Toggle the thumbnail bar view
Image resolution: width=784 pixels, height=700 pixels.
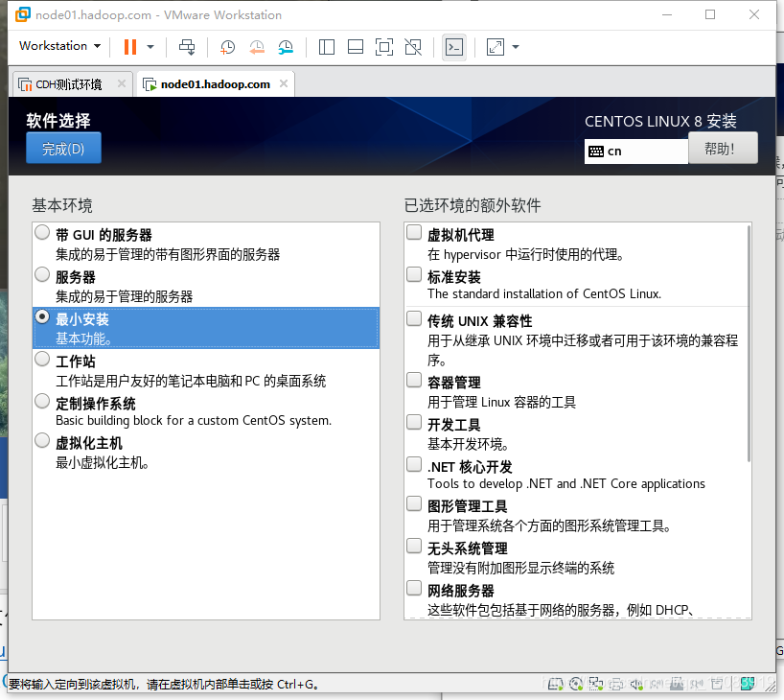coord(356,47)
